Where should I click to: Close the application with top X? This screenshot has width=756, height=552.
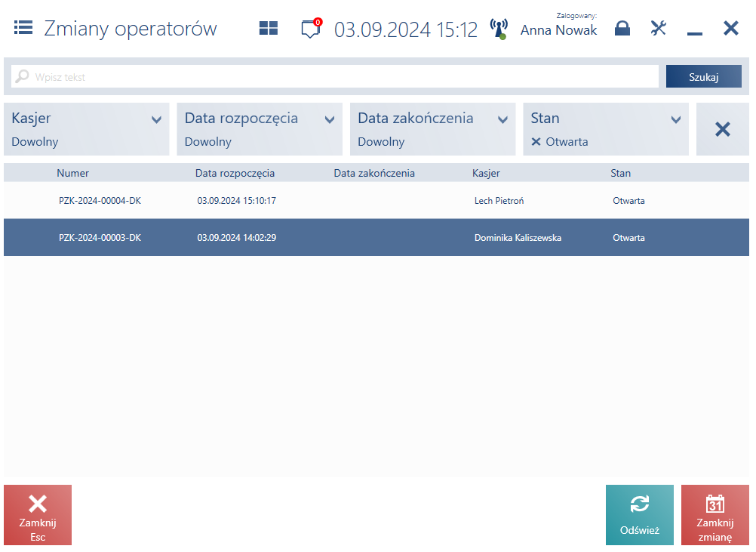point(731,28)
